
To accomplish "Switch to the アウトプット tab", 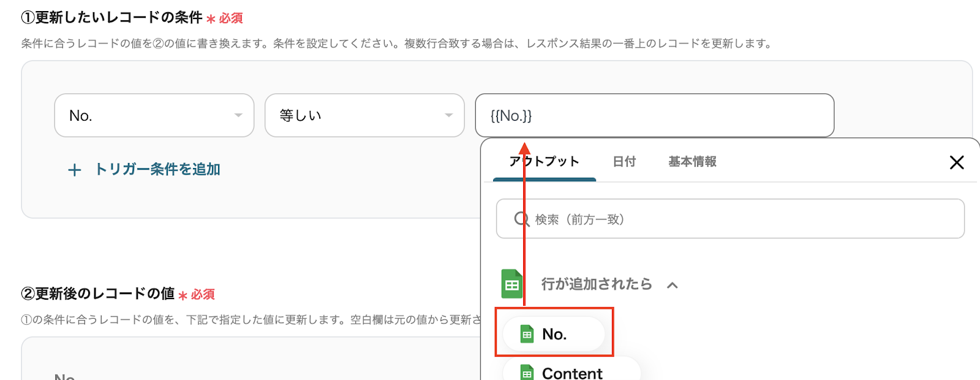I will coord(544,162).
